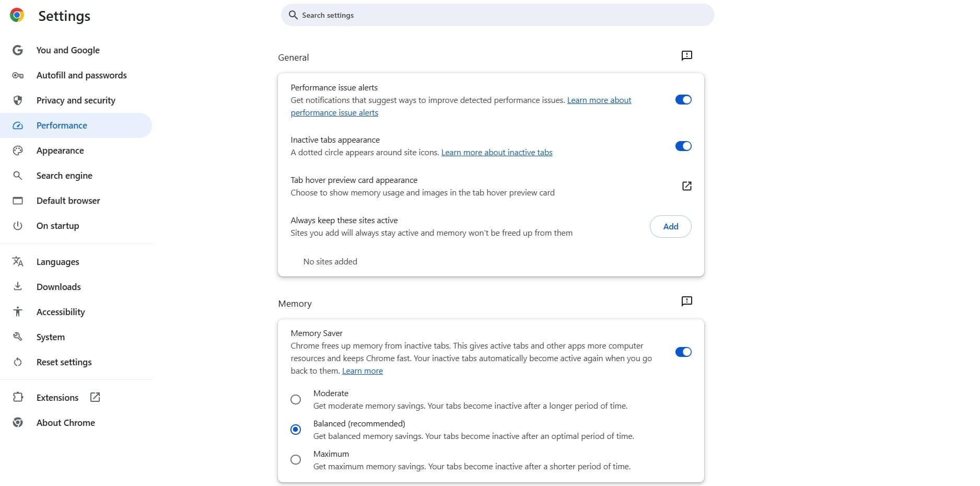
Task: Disable Performance issue alerts toggle
Action: pyautogui.click(x=683, y=100)
